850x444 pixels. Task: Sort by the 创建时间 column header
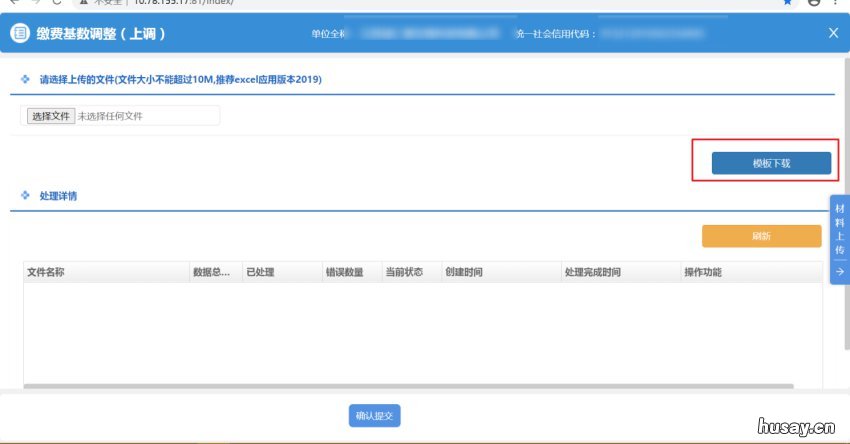pyautogui.click(x=501, y=272)
